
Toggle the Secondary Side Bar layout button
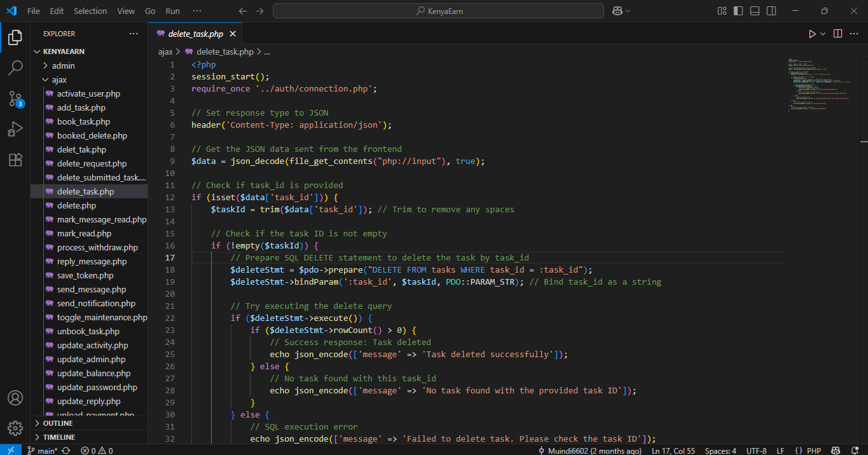(771, 11)
